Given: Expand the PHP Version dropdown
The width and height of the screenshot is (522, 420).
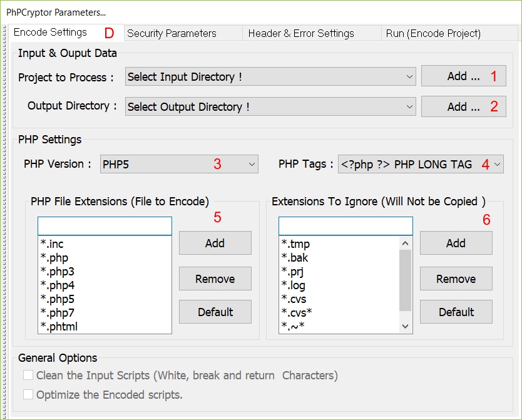Looking at the screenshot, I should pyautogui.click(x=179, y=164).
